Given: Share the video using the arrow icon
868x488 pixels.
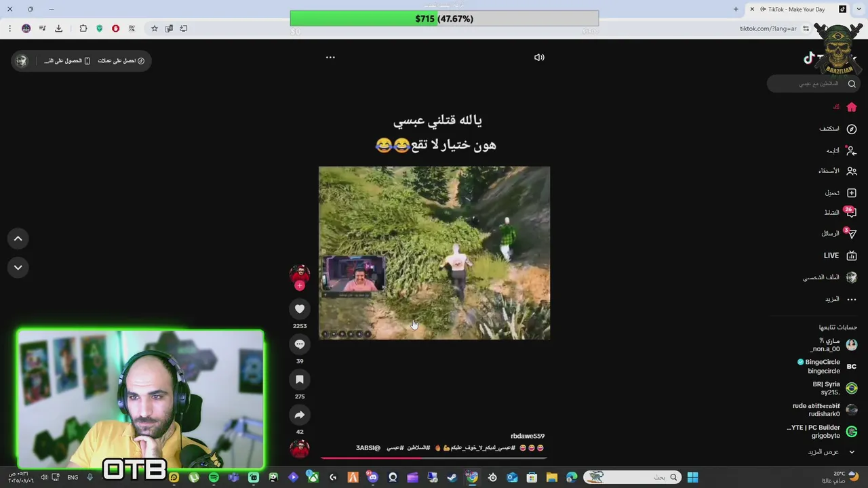Looking at the screenshot, I should point(300,415).
